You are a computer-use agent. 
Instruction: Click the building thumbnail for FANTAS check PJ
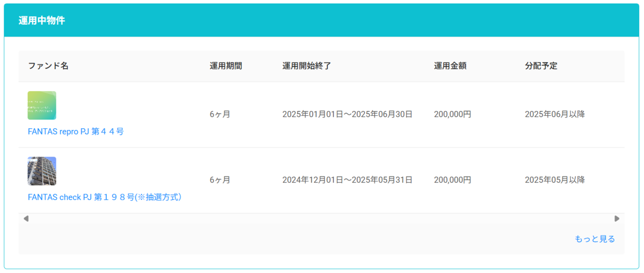tap(42, 171)
